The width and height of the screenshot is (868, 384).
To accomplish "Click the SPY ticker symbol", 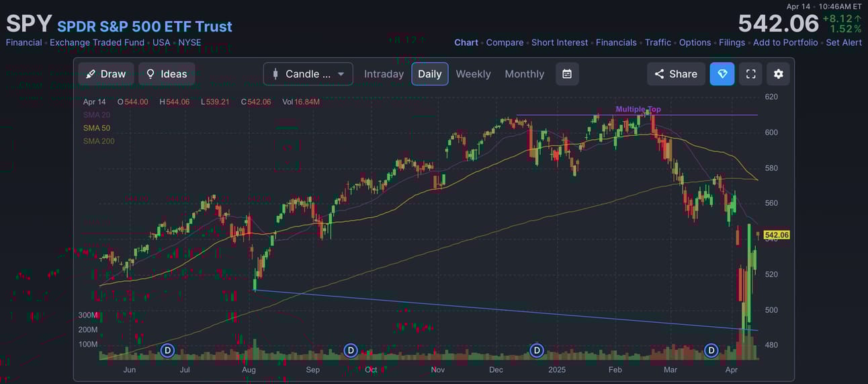I will point(29,24).
